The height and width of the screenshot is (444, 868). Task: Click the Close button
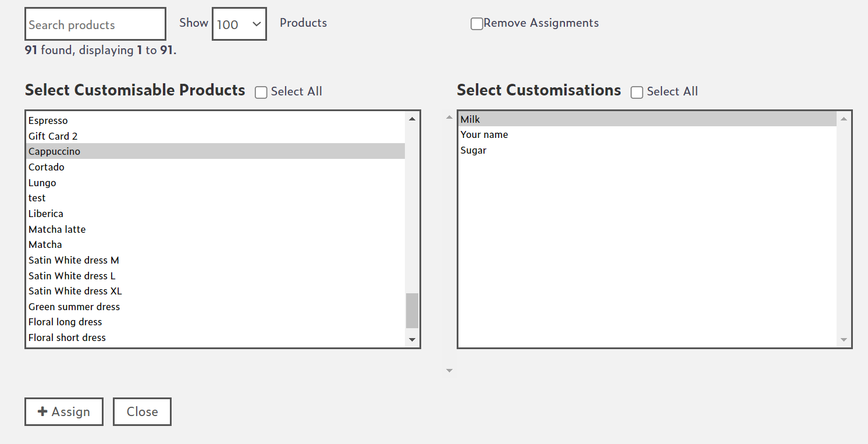(142, 412)
